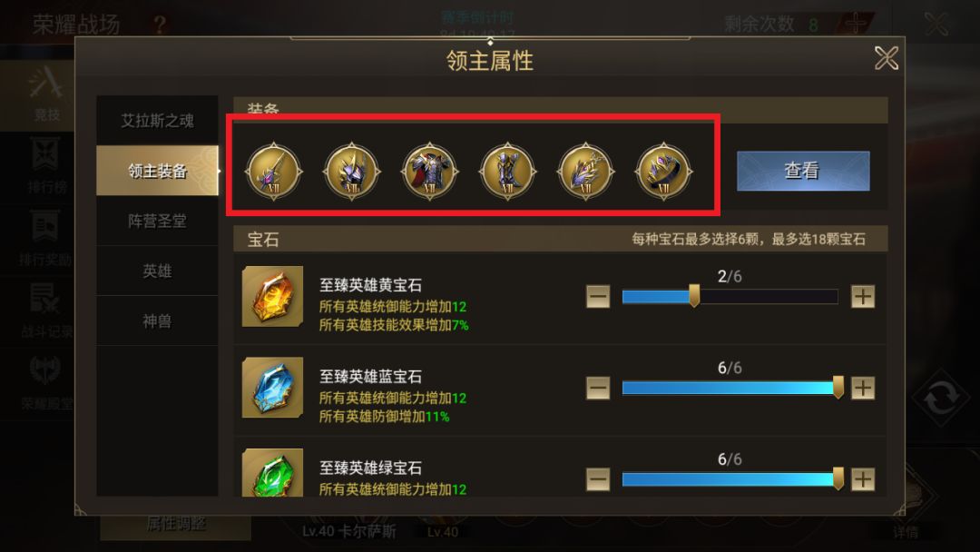
Task: Click the 至臻英雄蓝宝石 blue gem icon
Action: tap(272, 388)
